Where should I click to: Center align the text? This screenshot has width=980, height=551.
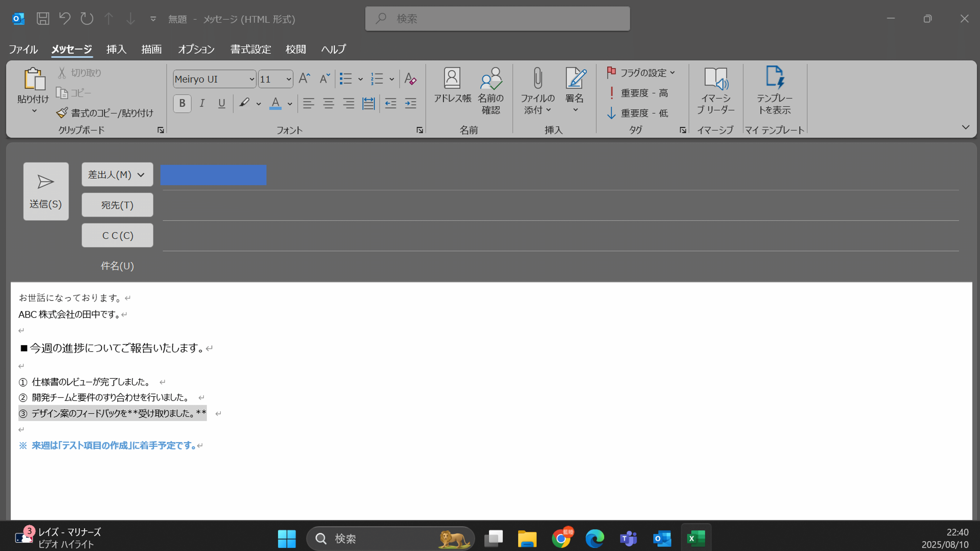click(329, 103)
